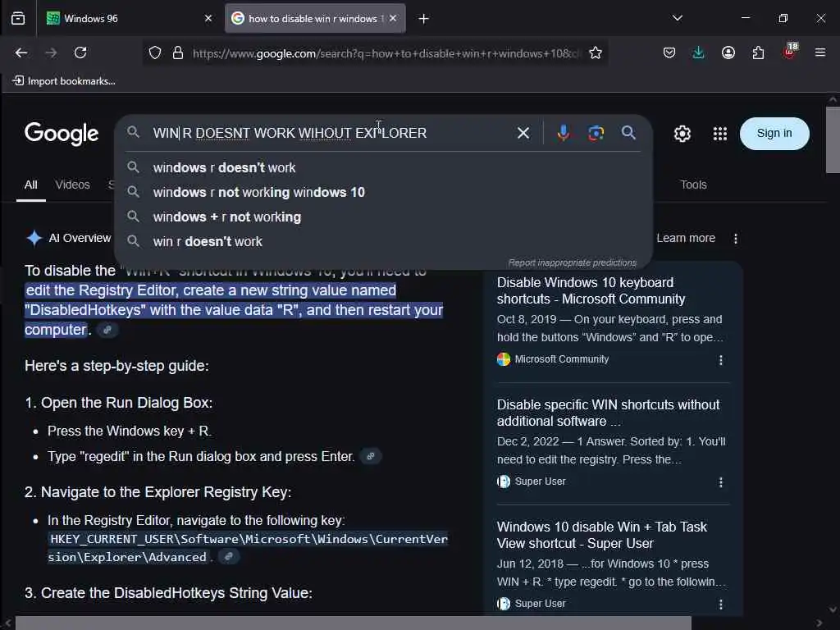This screenshot has height=630, width=840.
Task: Open options for the Dec 2, 2022 Super User result
Action: [720, 482]
